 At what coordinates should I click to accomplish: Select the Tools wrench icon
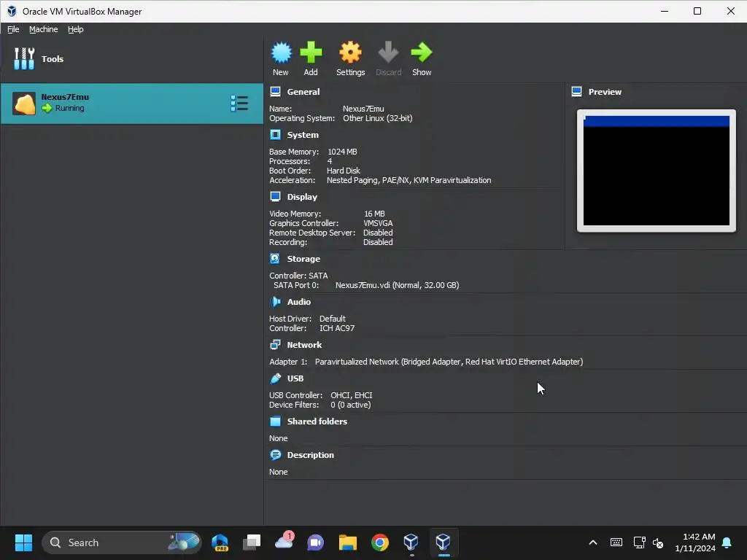24,58
